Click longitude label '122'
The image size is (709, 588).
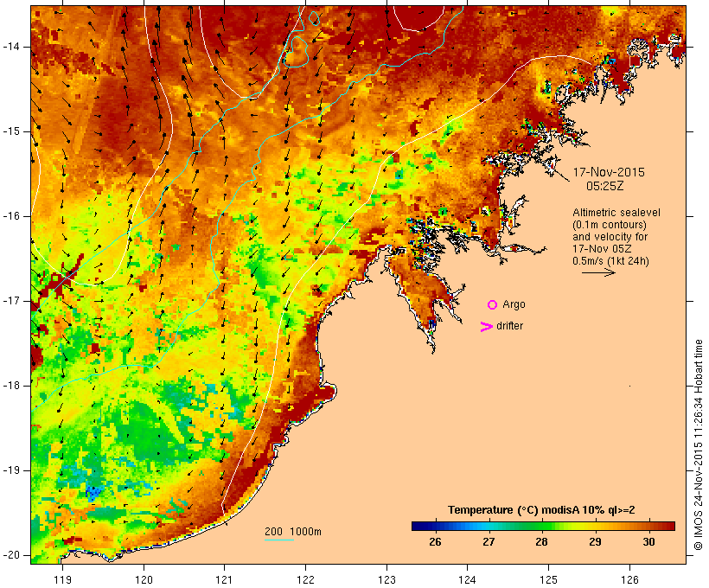tap(305, 579)
